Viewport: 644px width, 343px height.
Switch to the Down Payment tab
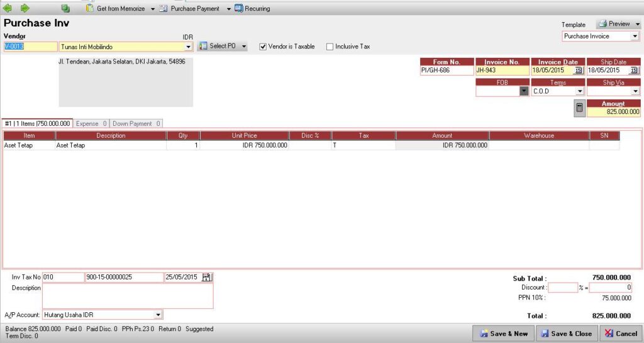coord(136,123)
